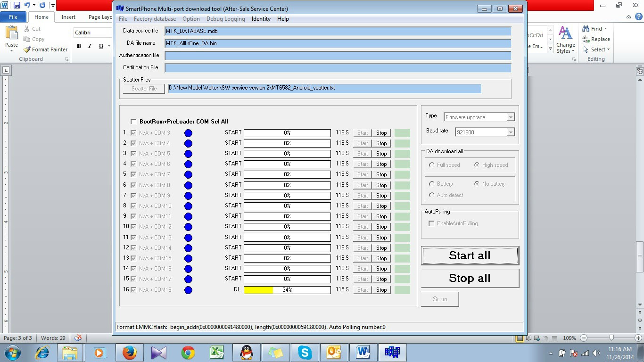Screen dimensions: 644x362
Task: Toggle Underline formatting in Word
Action: point(101,46)
